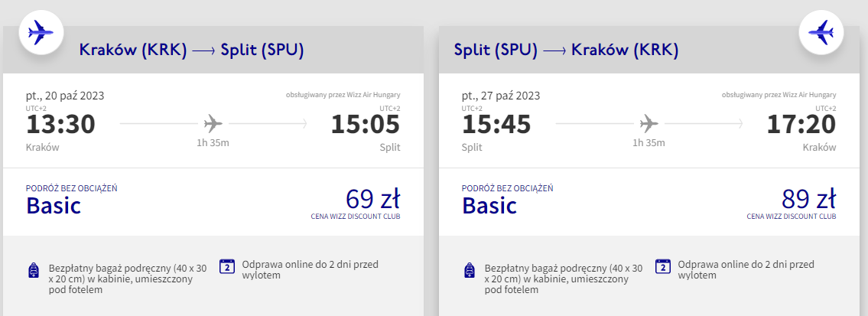The height and width of the screenshot is (316, 868).
Task: Click the online check-in calendar icon, return card
Action: click(x=663, y=266)
